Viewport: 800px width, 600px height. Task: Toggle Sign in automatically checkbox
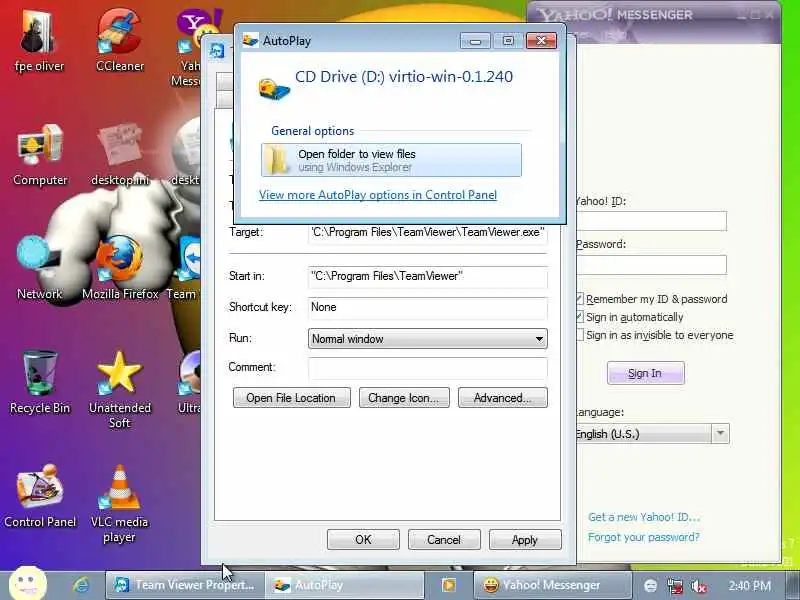coord(580,317)
